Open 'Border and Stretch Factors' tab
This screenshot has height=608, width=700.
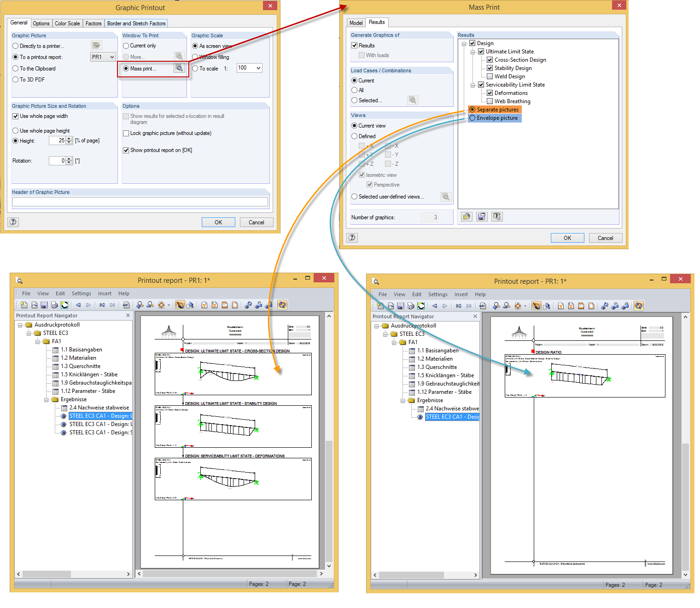coord(136,23)
